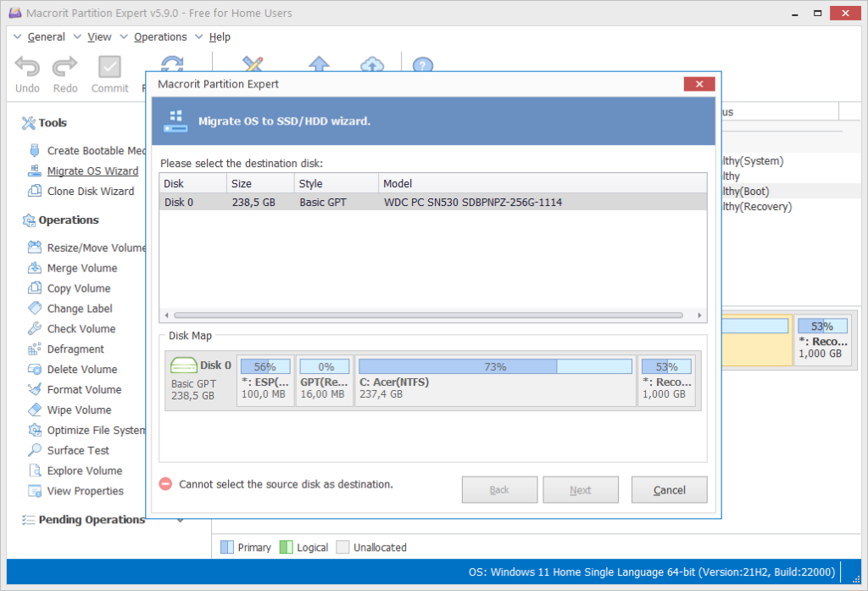Image resolution: width=868 pixels, height=591 pixels.
Task: Expand the General menu dropdown
Action: coord(17,36)
